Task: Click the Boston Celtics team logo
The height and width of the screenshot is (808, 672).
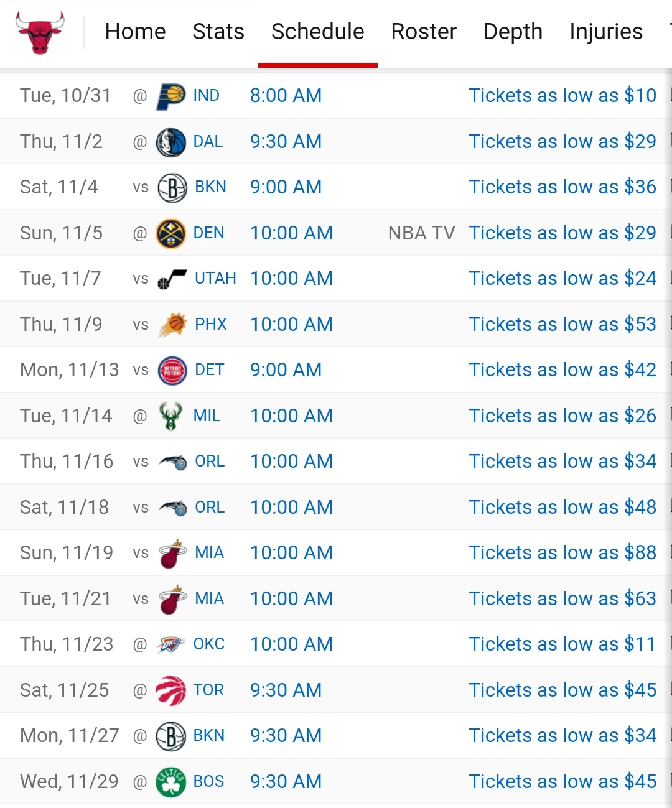Action: click(170, 782)
